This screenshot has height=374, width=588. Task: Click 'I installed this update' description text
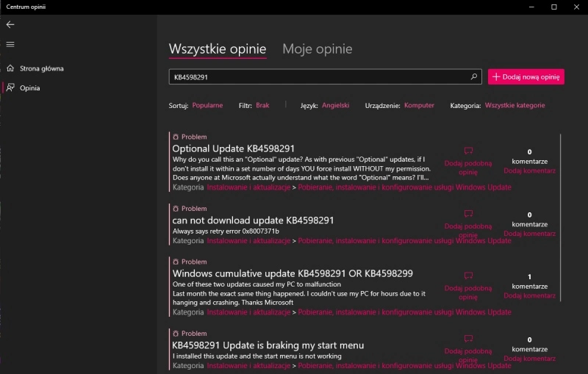(x=257, y=356)
